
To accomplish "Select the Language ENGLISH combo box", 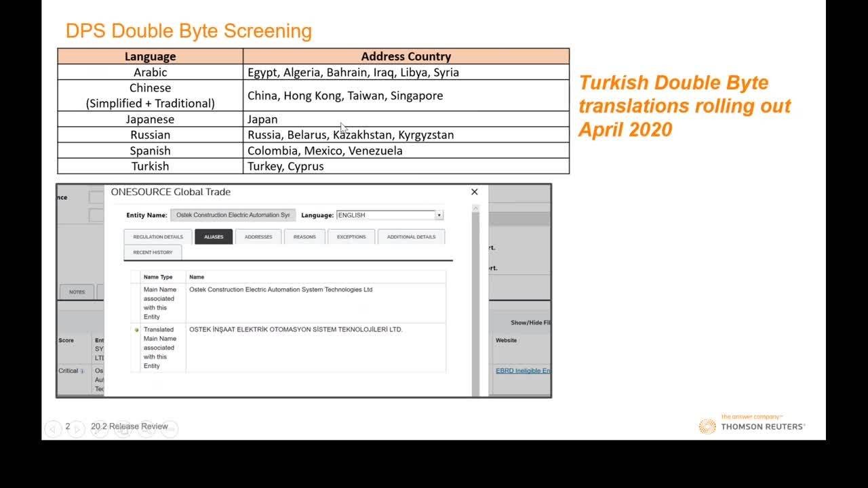I will point(384,216).
